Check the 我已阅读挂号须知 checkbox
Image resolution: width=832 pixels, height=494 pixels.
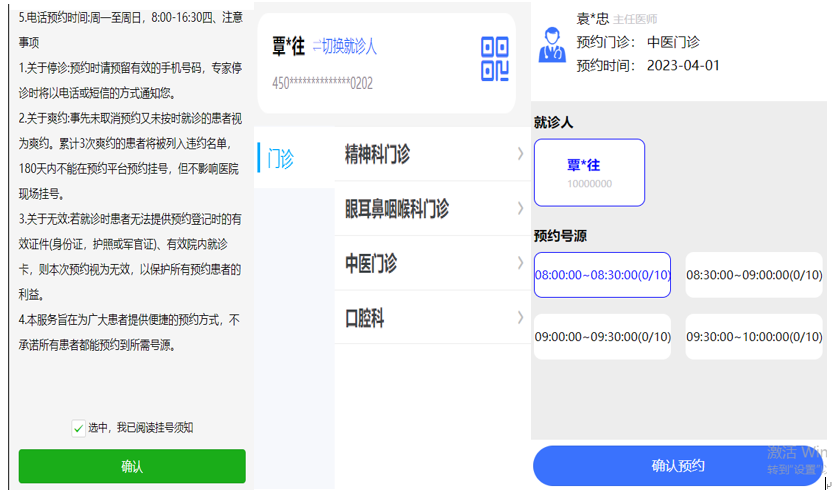tap(79, 428)
